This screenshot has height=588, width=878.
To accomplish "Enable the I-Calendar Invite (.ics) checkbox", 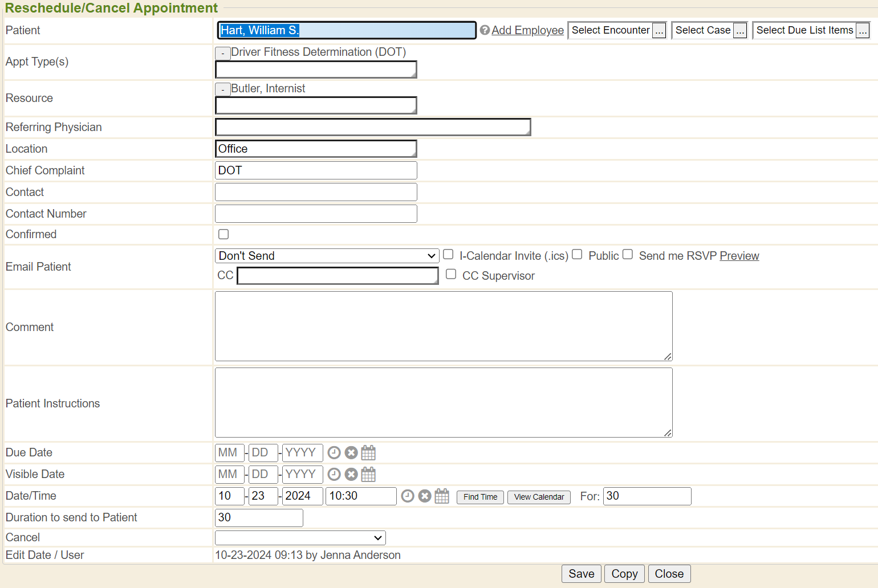I will [448, 255].
